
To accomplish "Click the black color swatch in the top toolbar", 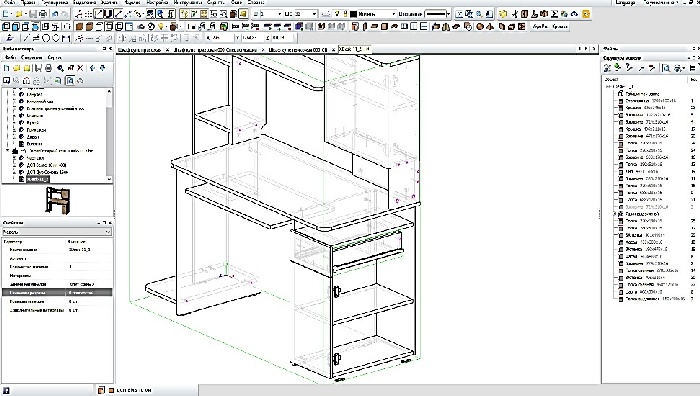I will 354,14.
